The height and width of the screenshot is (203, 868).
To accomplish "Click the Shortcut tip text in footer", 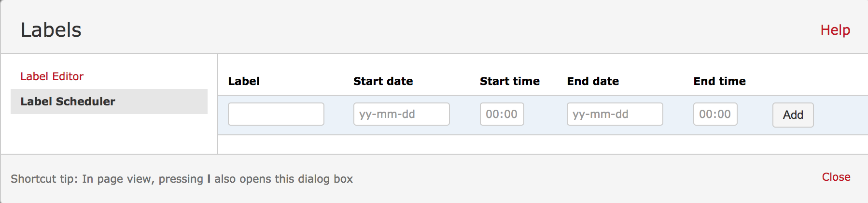I will pos(145,179).
